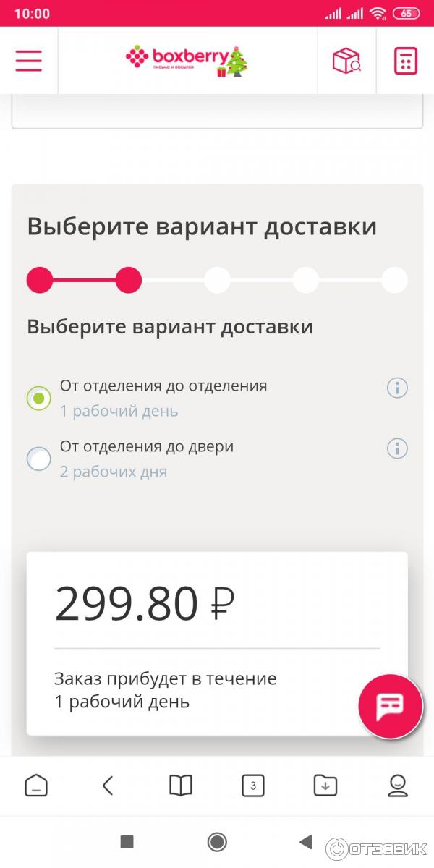
Task: Tap the browser home icon
Action: (x=36, y=786)
